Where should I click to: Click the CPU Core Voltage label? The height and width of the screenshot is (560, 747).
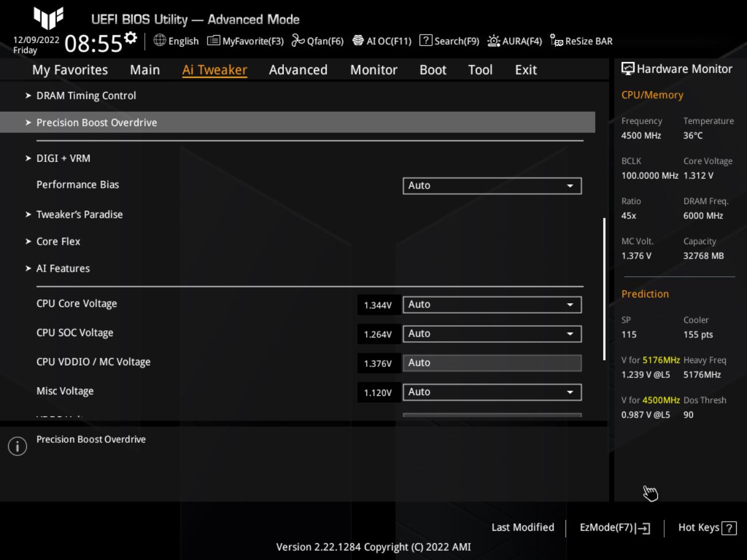click(x=76, y=304)
